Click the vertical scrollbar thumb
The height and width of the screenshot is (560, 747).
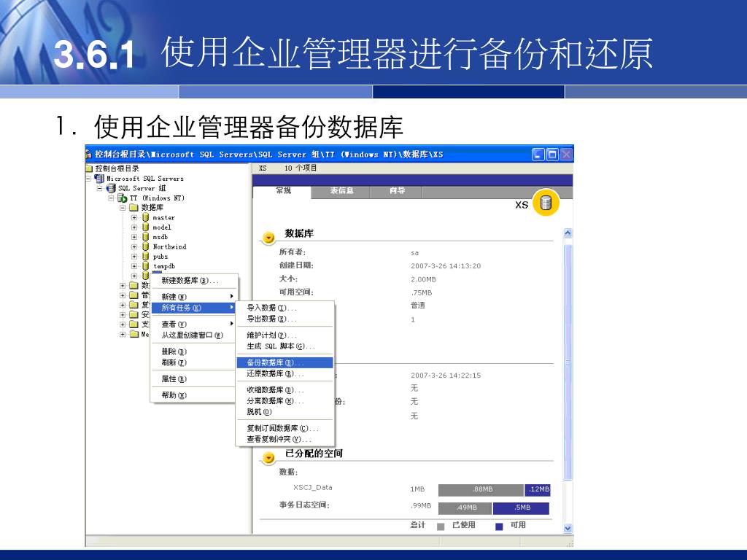point(568,362)
